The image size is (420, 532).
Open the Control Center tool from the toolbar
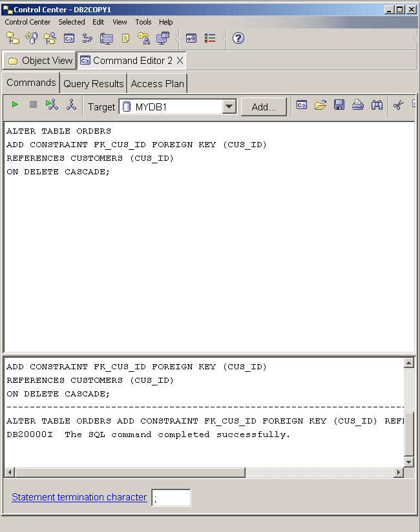point(13,38)
